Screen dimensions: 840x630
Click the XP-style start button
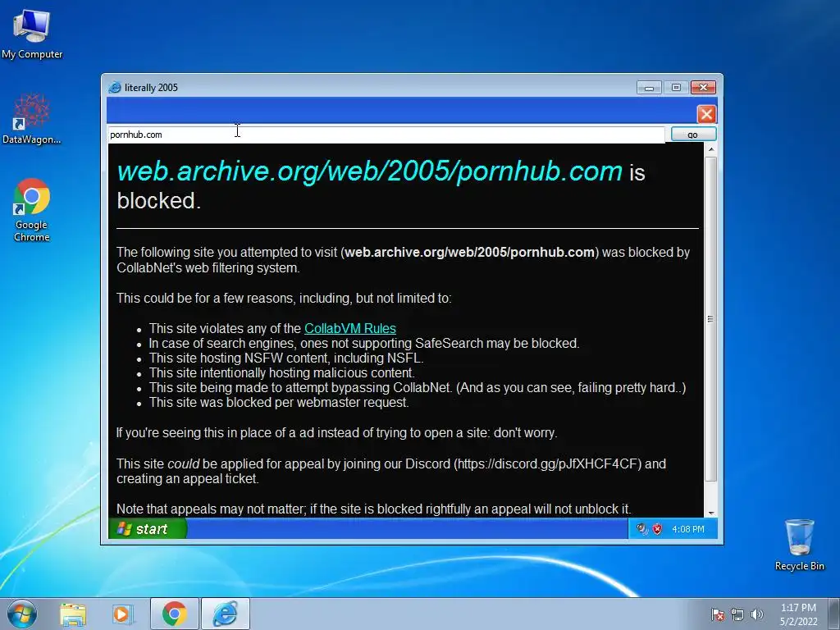coord(148,529)
